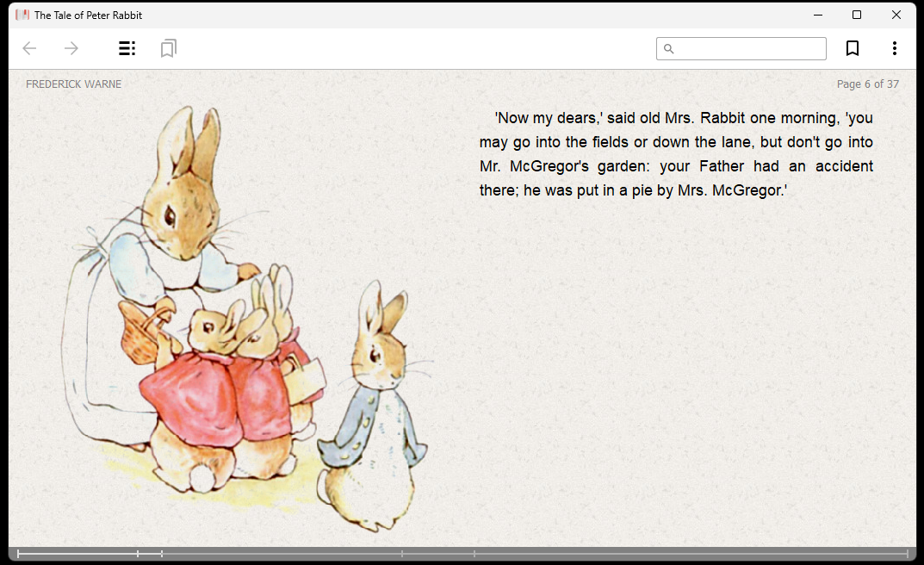Bookmark the current page
The image size is (924, 565).
coord(853,48)
